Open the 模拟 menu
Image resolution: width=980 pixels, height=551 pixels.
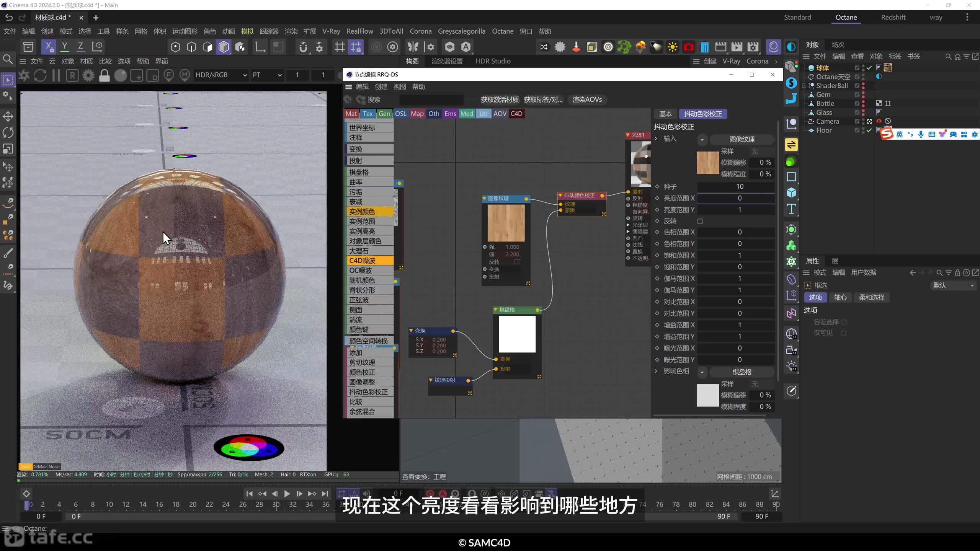(x=247, y=31)
